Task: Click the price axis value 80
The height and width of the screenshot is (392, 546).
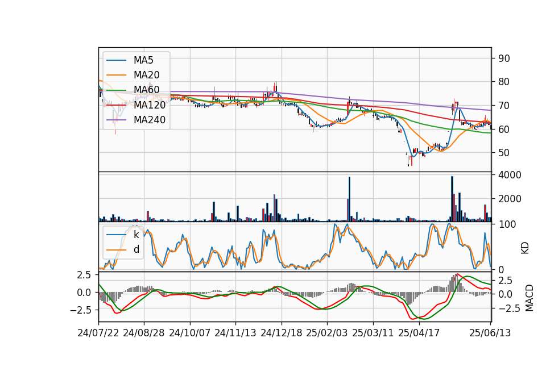Action: point(504,82)
